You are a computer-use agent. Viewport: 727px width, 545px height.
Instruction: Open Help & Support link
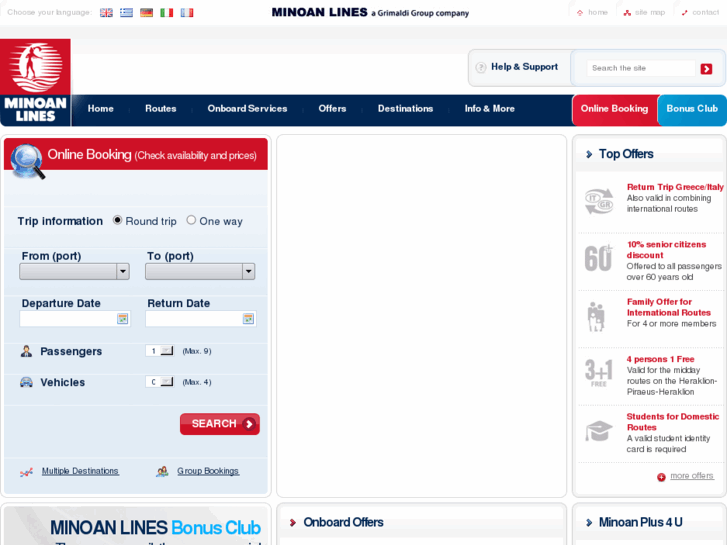coord(524,67)
